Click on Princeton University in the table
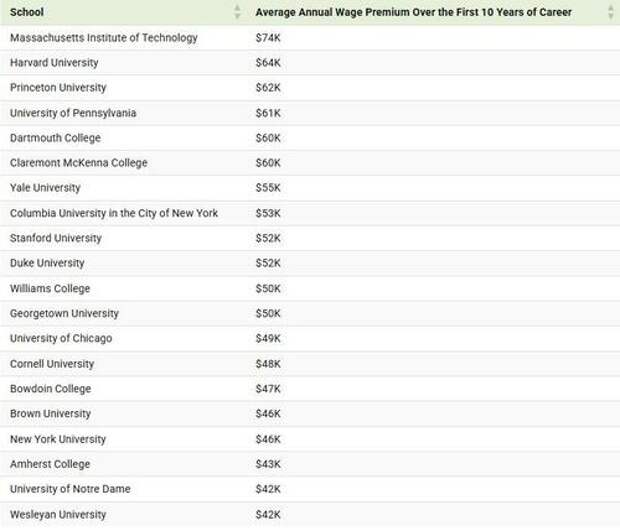Screen dimensions: 620x531 [x=59, y=88]
